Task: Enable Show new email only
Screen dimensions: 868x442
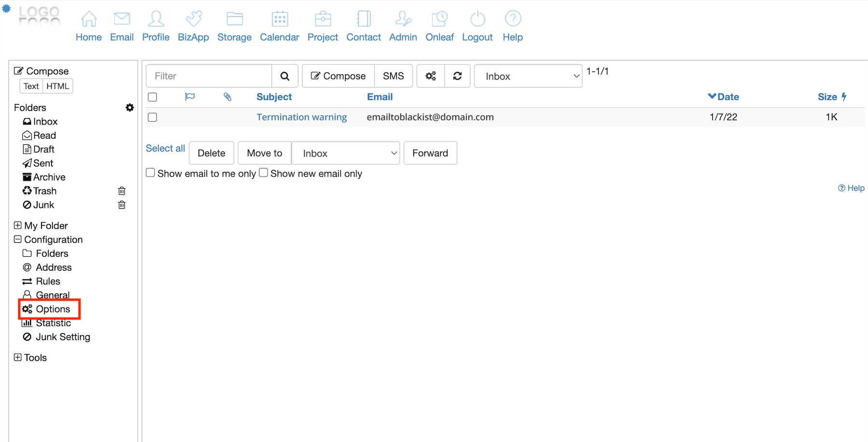Action: coord(263,173)
